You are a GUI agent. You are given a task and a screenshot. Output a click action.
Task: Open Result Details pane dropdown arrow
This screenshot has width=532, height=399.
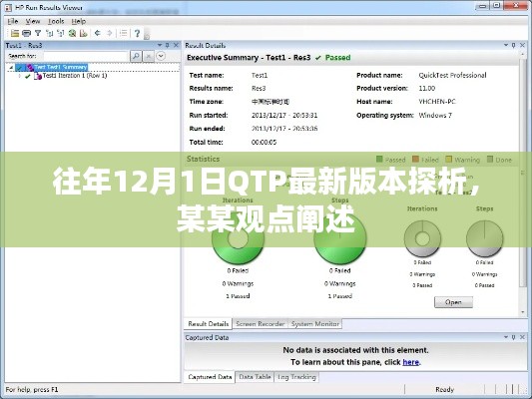click(x=506, y=45)
